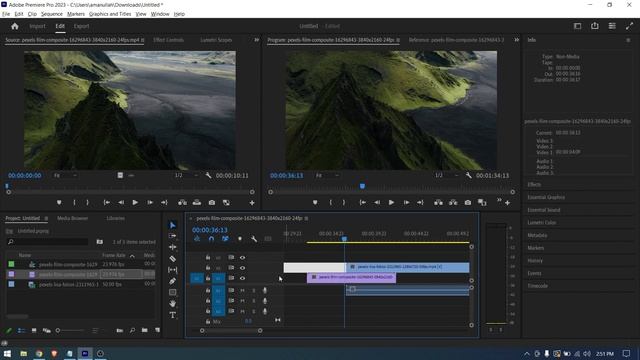The image size is (640, 360).
Task: Toggle lock on V1 track
Action: [208, 278]
